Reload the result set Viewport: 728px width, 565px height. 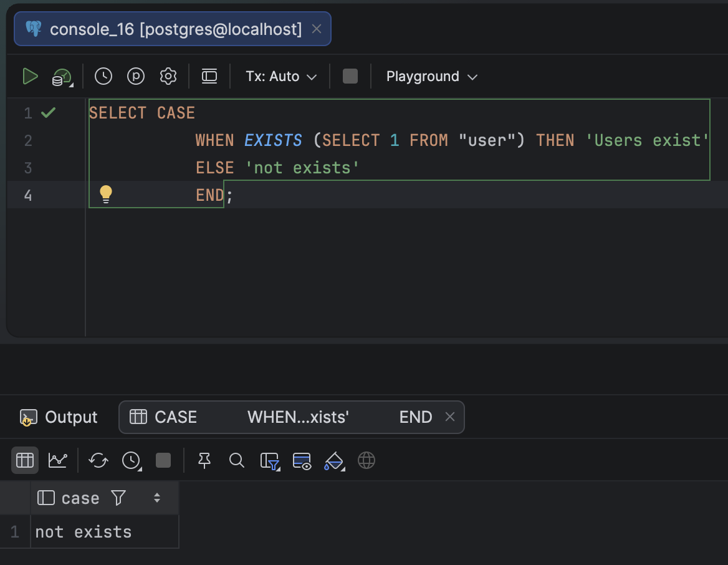98,460
